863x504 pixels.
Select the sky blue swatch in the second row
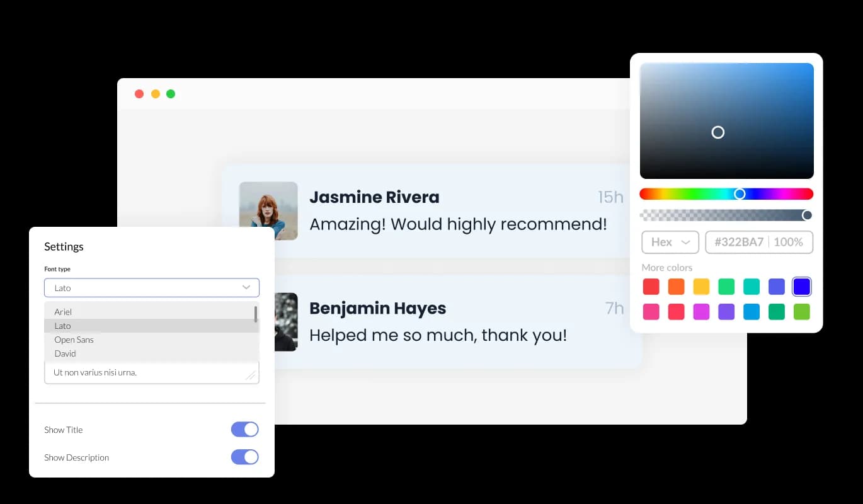(x=752, y=311)
